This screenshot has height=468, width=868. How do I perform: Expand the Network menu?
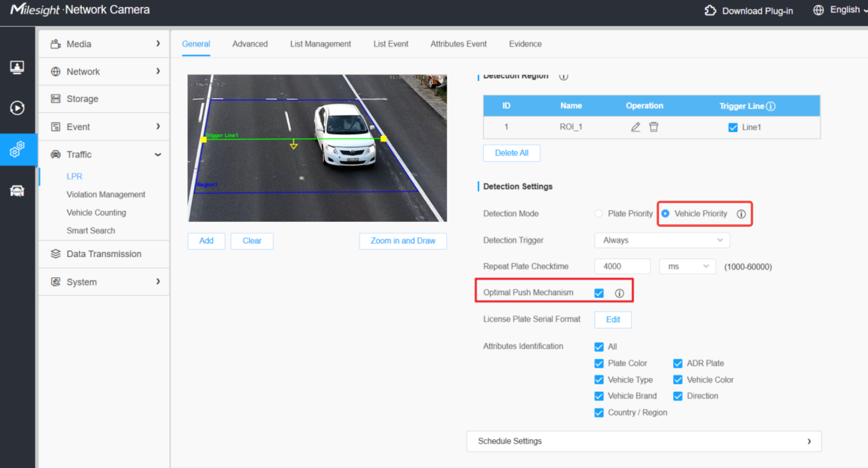click(104, 72)
